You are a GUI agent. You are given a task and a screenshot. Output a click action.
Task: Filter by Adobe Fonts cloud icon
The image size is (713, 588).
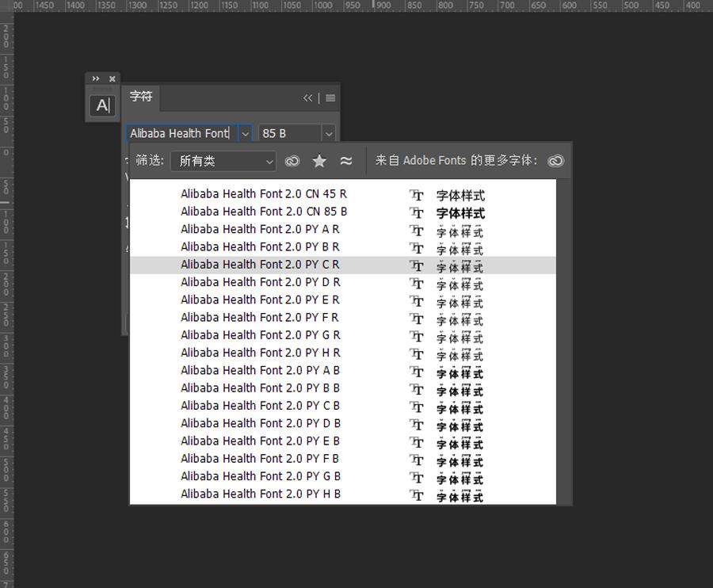pos(292,161)
